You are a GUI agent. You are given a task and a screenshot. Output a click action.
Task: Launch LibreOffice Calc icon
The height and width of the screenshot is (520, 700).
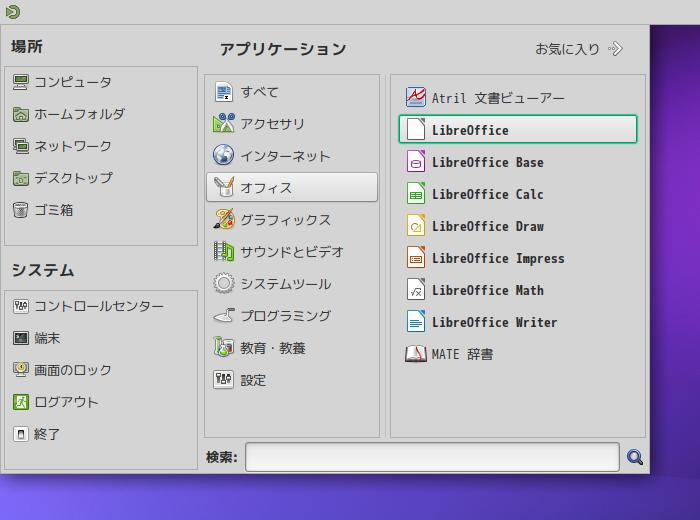(416, 194)
